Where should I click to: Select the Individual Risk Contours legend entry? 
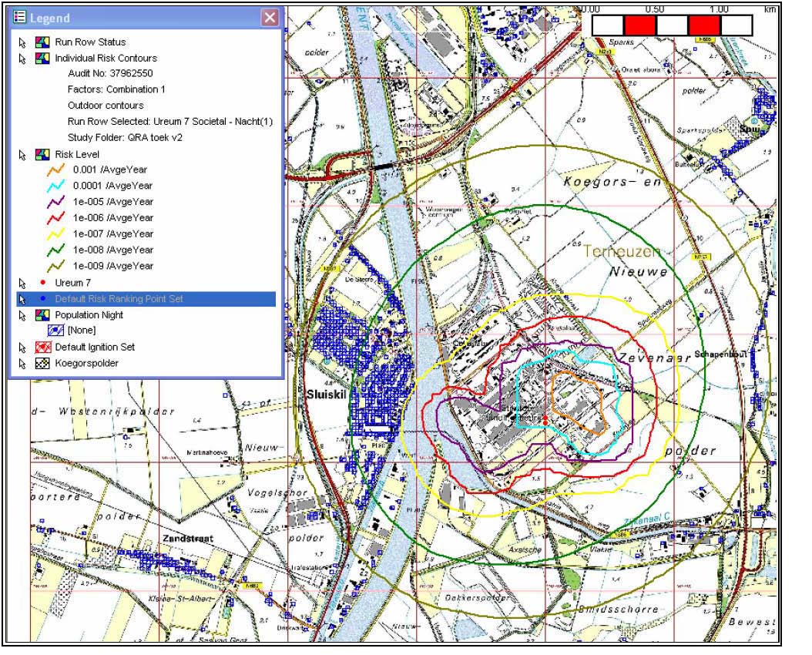(106, 58)
